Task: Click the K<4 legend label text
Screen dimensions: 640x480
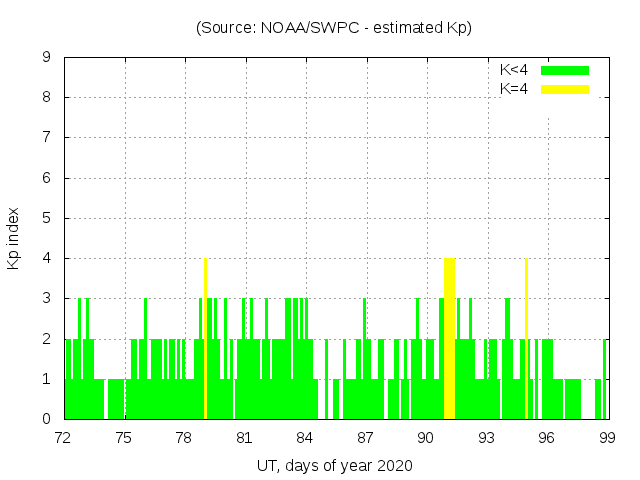Action: click(514, 70)
